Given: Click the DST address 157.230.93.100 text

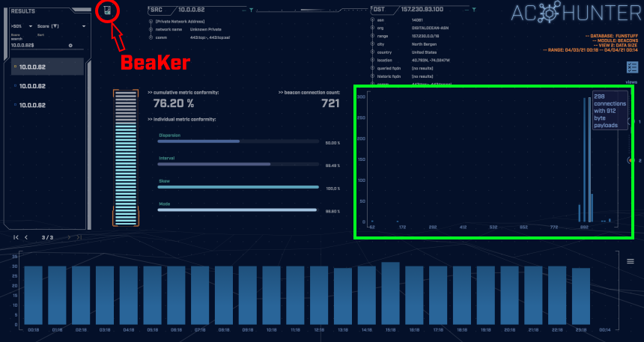Looking at the screenshot, I should [422, 9].
